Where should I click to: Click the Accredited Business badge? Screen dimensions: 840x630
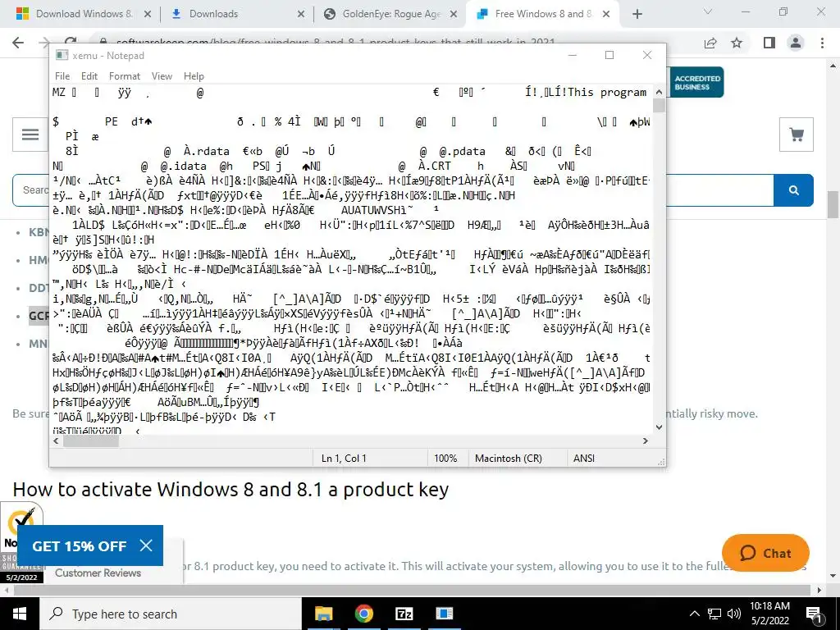[696, 83]
